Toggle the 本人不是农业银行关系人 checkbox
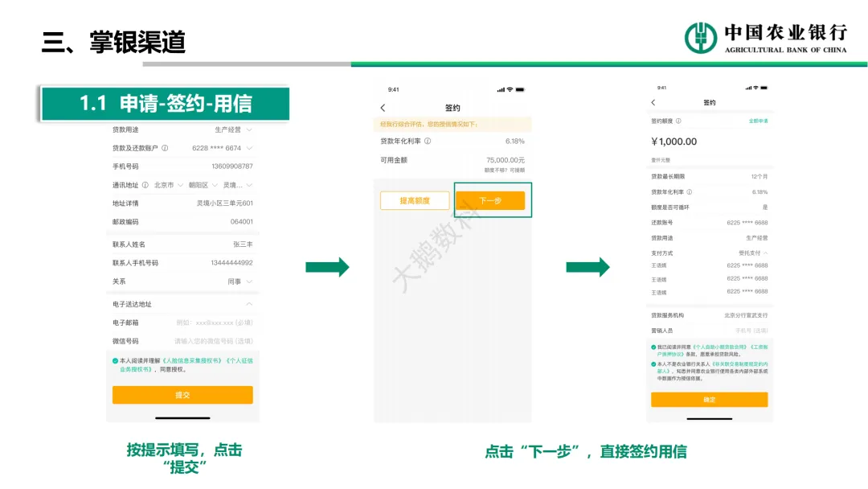 click(653, 364)
